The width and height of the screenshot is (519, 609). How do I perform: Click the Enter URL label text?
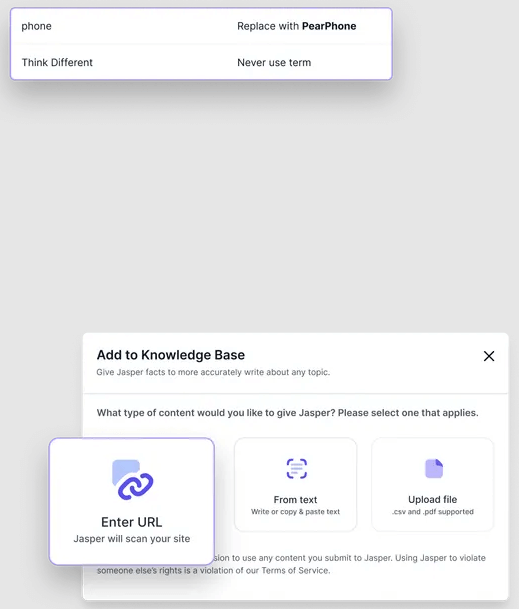132,522
